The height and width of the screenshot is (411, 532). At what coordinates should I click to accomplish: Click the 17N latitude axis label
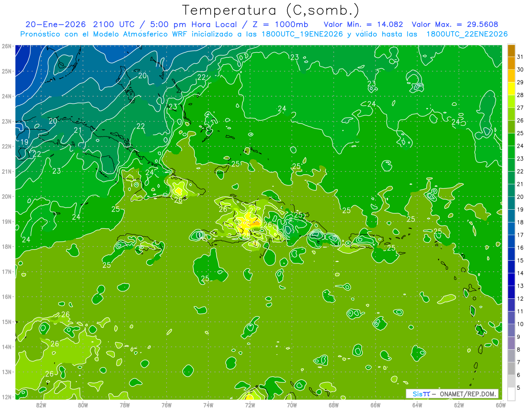pyautogui.click(x=7, y=272)
